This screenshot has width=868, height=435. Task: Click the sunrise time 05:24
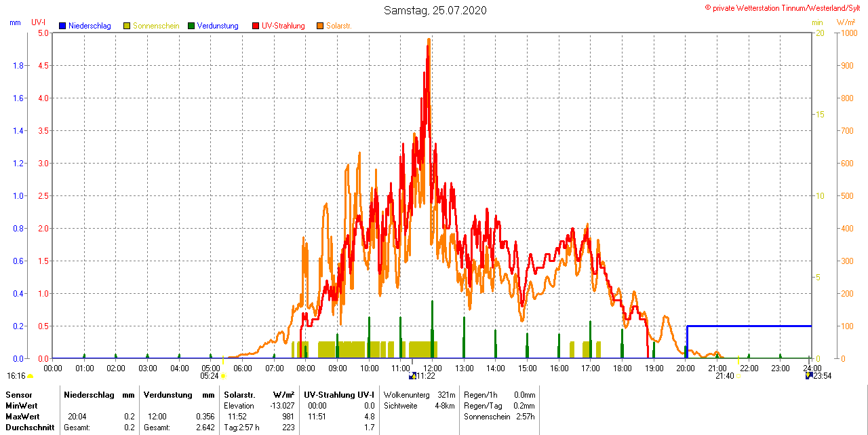(210, 376)
